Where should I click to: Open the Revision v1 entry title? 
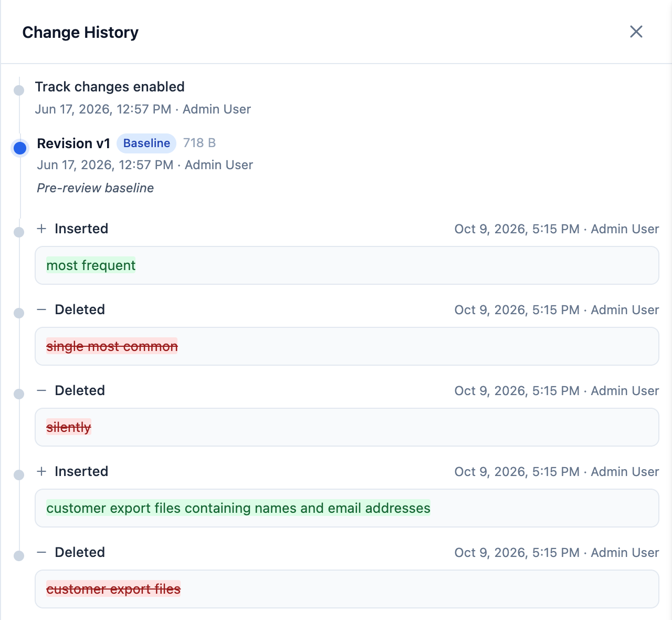(x=73, y=143)
